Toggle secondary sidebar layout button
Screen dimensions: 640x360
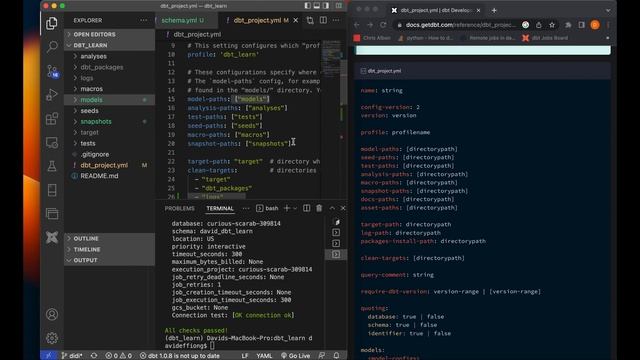coord(326,6)
